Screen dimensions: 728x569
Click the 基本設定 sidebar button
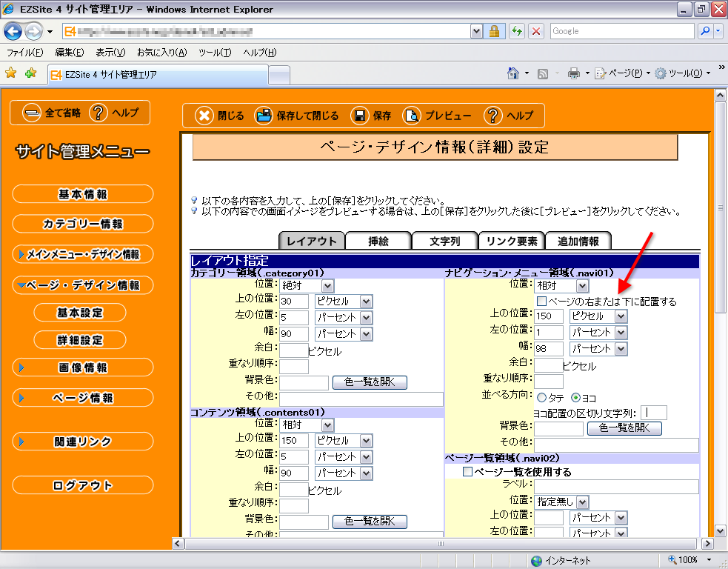point(80,313)
